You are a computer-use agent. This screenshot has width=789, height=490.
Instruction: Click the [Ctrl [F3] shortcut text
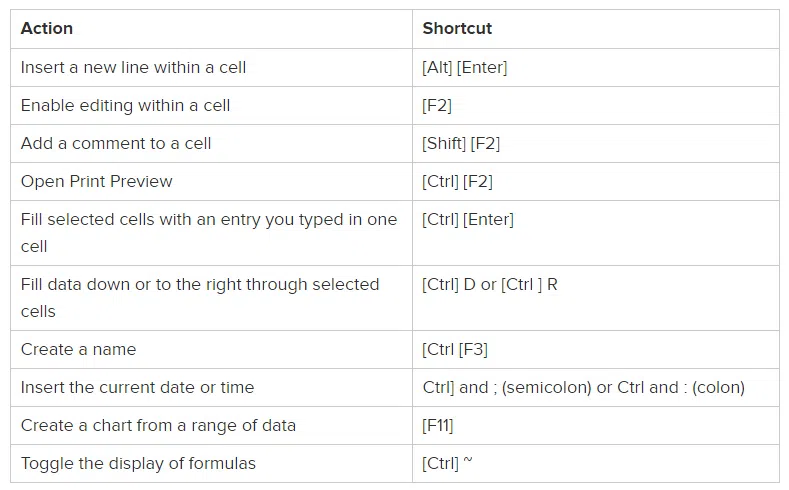455,350
